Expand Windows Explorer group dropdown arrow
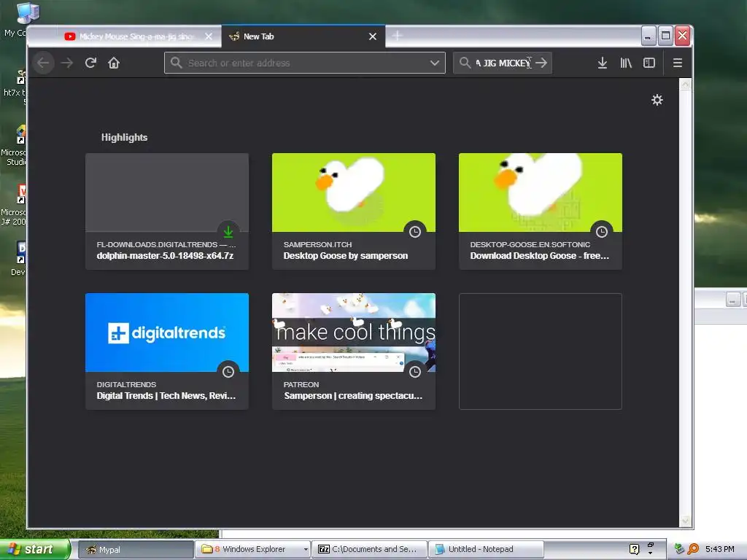This screenshot has width=747, height=560. tap(306, 550)
